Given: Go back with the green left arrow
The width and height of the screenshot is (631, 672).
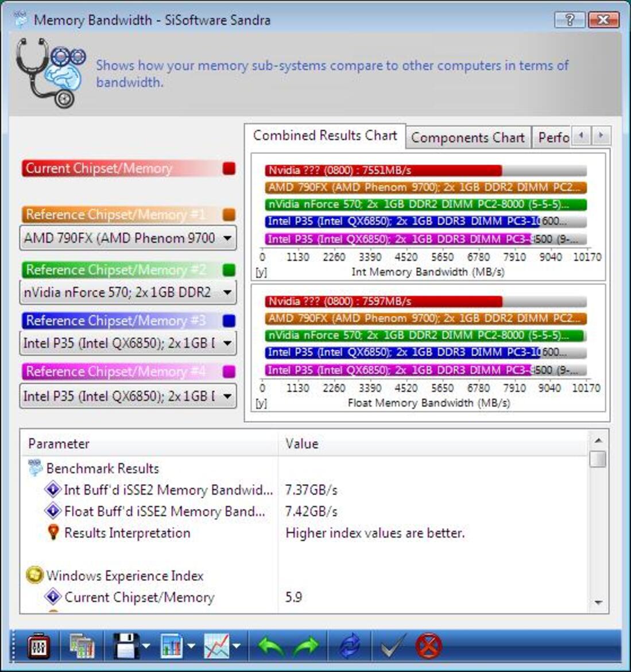Looking at the screenshot, I should coord(271,646).
